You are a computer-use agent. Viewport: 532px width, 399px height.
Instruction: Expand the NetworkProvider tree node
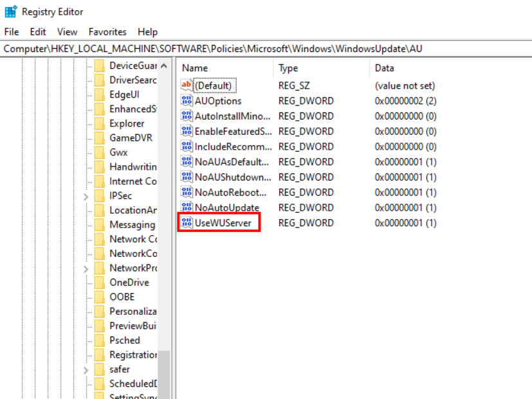point(86,269)
